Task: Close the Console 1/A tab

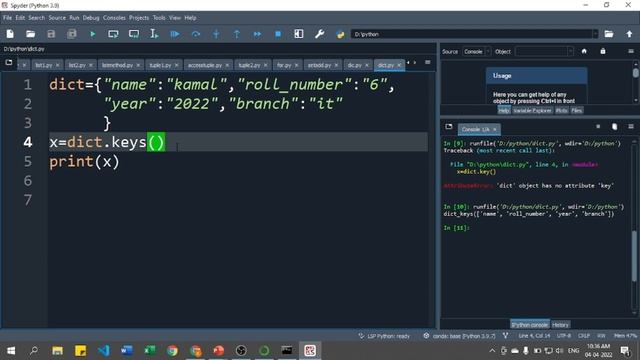Action: (x=495, y=129)
